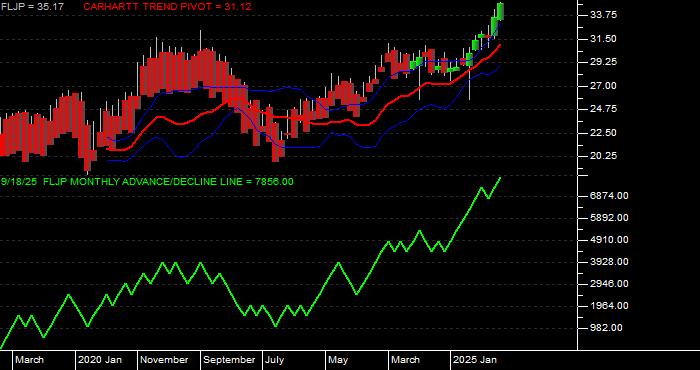Select the 20.25 price axis value
Viewport: 700px width, 370px height.
pyautogui.click(x=604, y=156)
